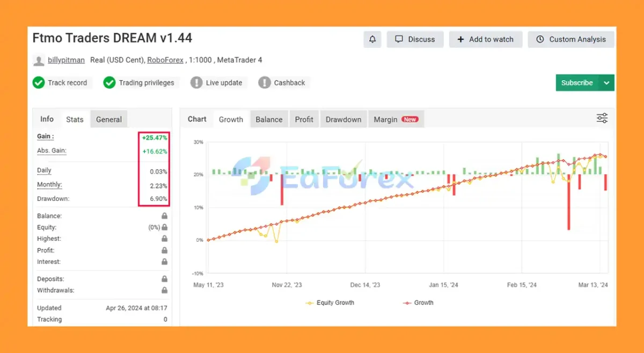Click the Cashback exclamation icon
The image size is (644, 353).
[265, 83]
